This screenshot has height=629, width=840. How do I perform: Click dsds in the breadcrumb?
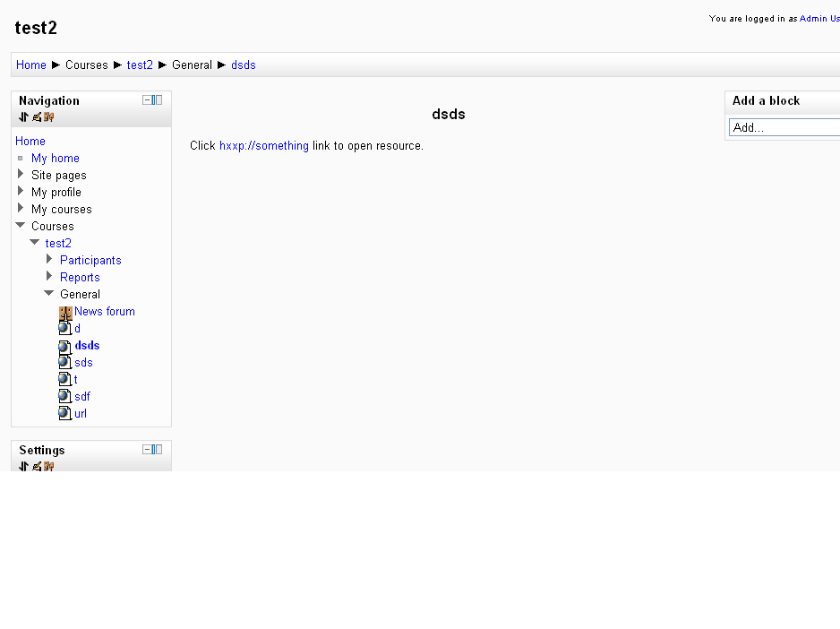coord(244,65)
